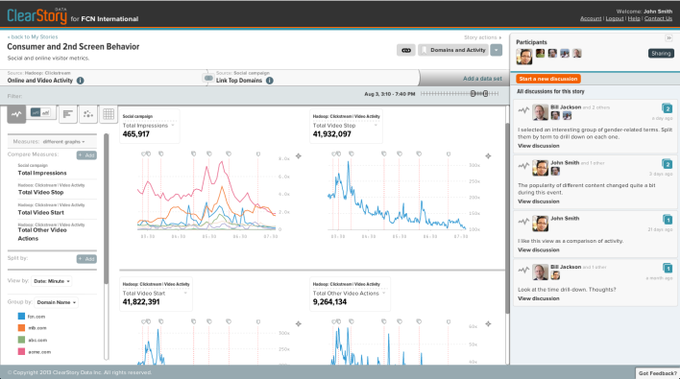Select the Total Video Start compare measure

pos(41,212)
